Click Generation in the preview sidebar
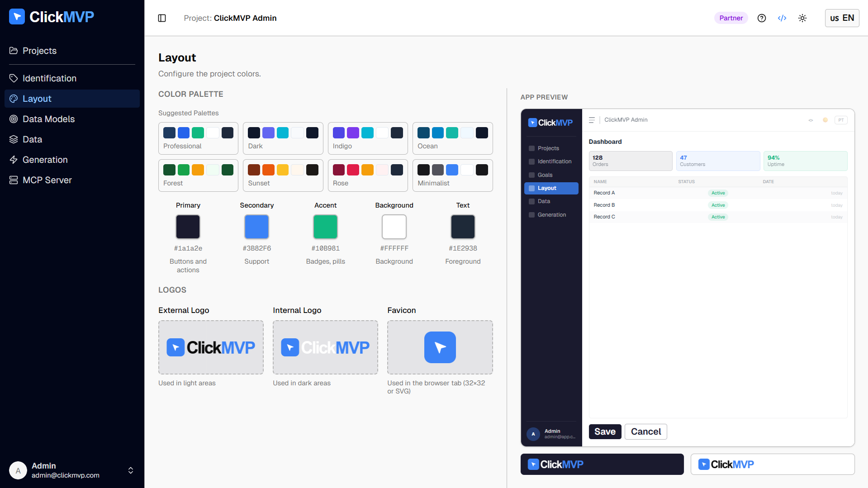This screenshot has width=868, height=488. [x=551, y=215]
